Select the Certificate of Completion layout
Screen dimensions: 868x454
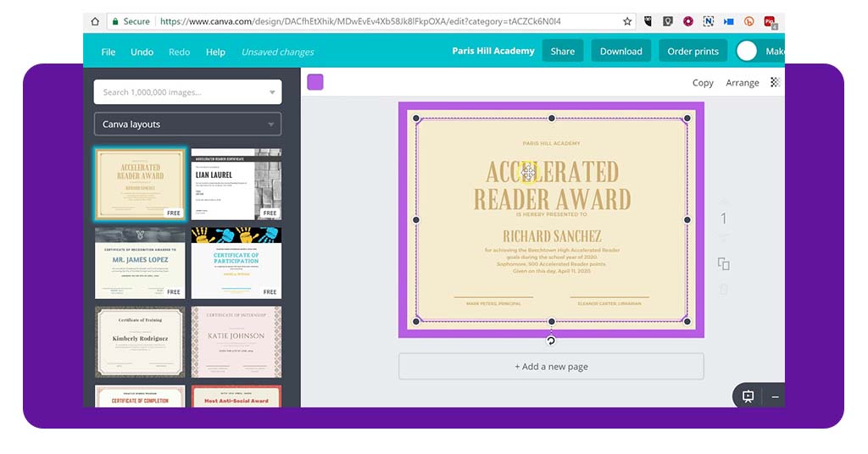140,396
